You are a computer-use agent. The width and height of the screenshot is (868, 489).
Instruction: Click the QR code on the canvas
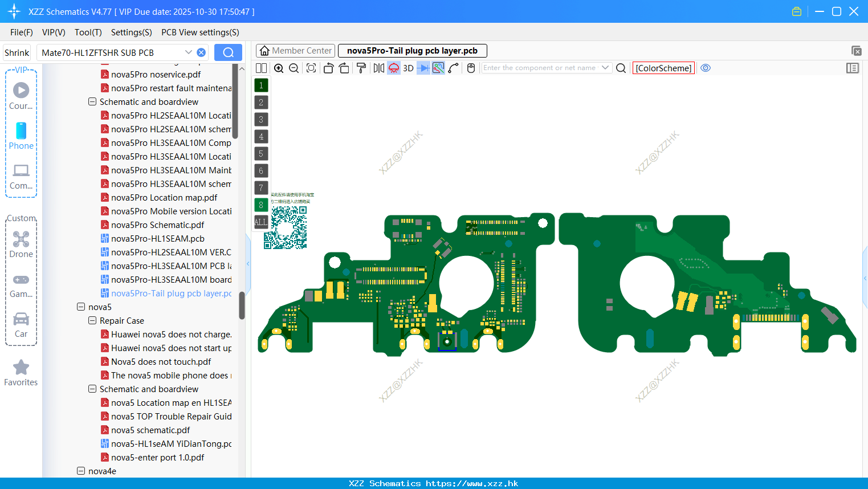(x=285, y=227)
